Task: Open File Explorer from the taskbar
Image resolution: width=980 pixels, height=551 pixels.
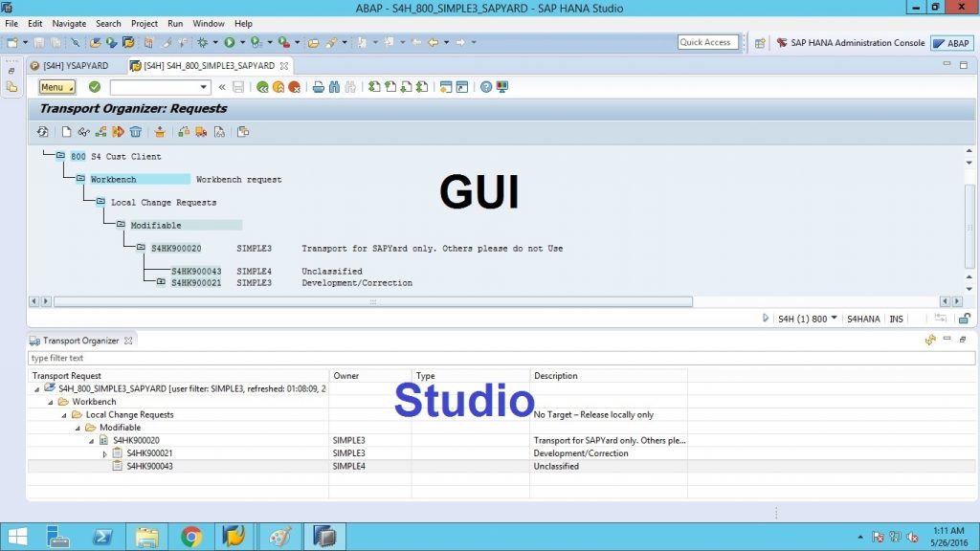Action: tap(146, 537)
